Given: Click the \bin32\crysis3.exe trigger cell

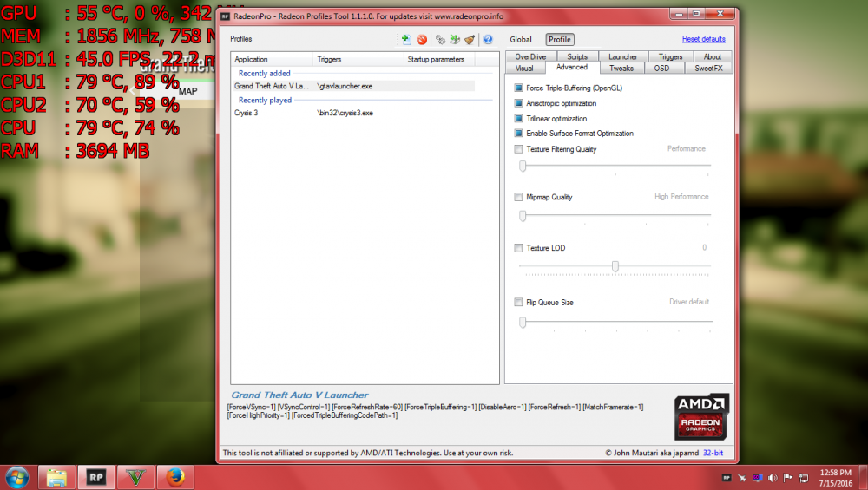Looking at the screenshot, I should point(345,113).
